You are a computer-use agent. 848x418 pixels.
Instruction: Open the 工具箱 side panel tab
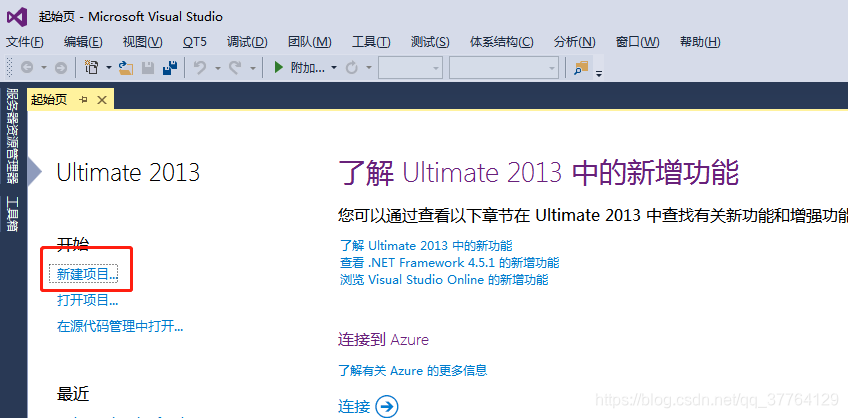pyautogui.click(x=12, y=214)
